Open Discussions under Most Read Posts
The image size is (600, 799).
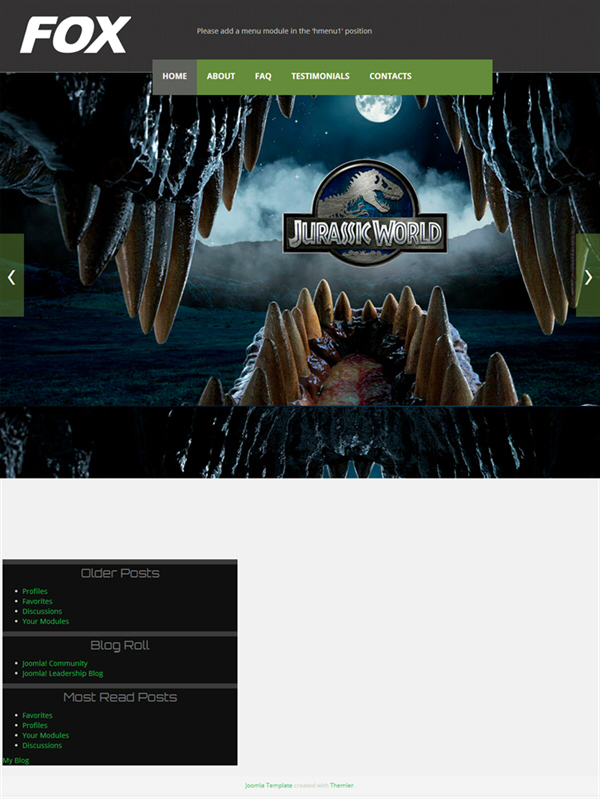pyautogui.click(x=42, y=745)
